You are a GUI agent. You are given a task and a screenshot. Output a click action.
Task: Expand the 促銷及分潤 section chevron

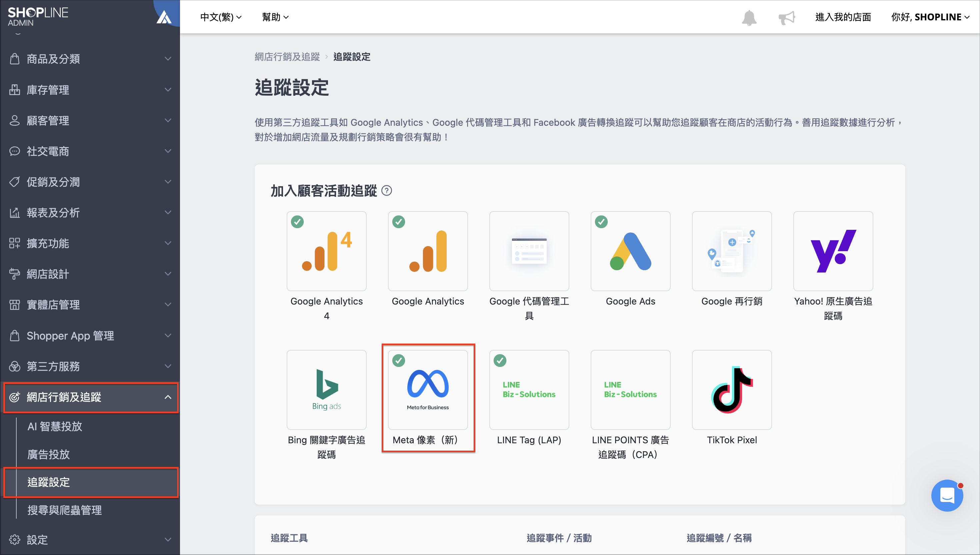tap(168, 182)
